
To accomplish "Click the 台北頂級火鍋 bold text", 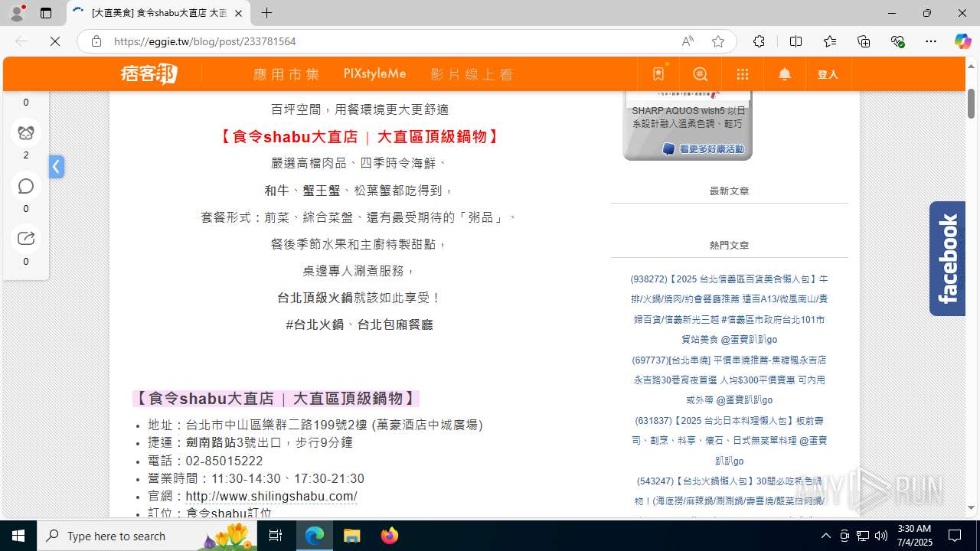I will pyautogui.click(x=315, y=298).
